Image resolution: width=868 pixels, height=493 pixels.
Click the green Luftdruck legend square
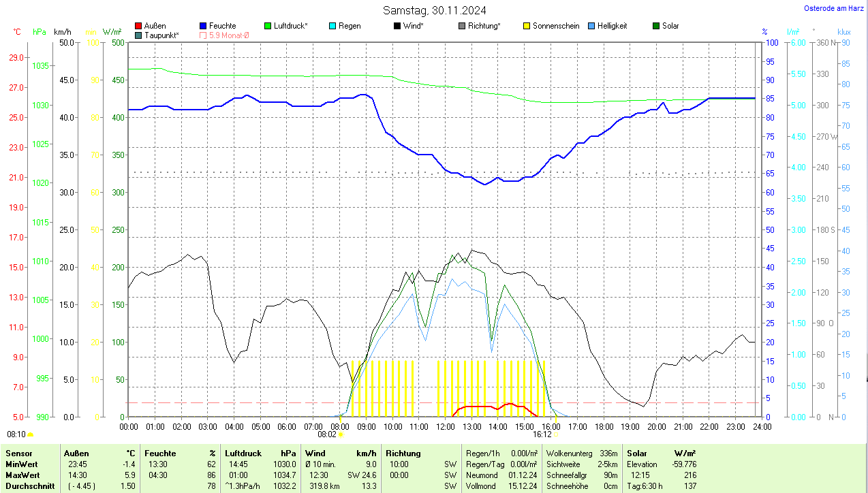point(268,26)
